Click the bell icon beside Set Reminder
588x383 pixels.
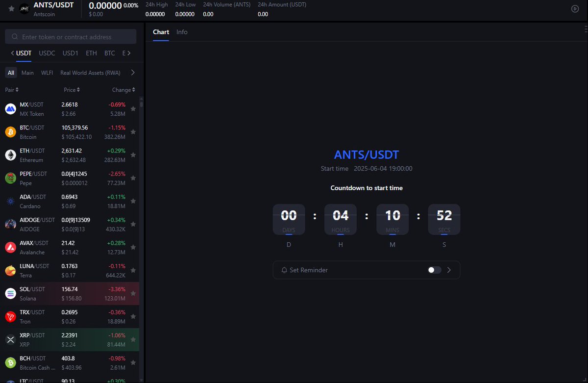tap(284, 270)
